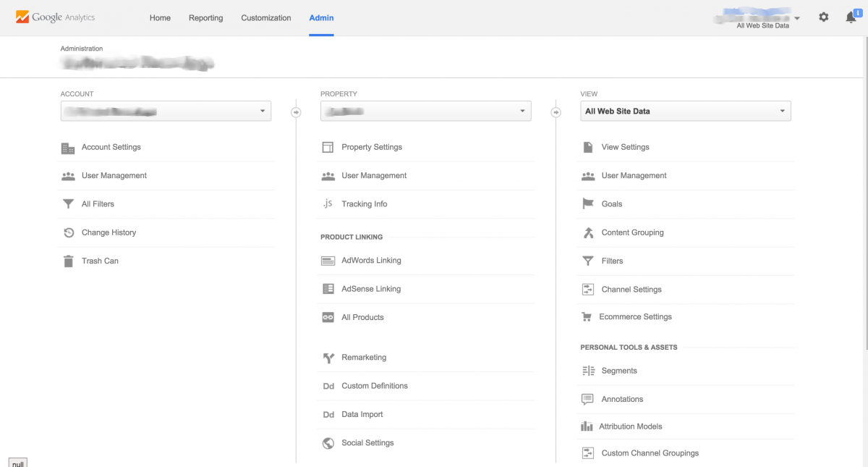Screen dimensions: 868x467
Task: Click the Property Settings layout icon
Action: point(328,147)
